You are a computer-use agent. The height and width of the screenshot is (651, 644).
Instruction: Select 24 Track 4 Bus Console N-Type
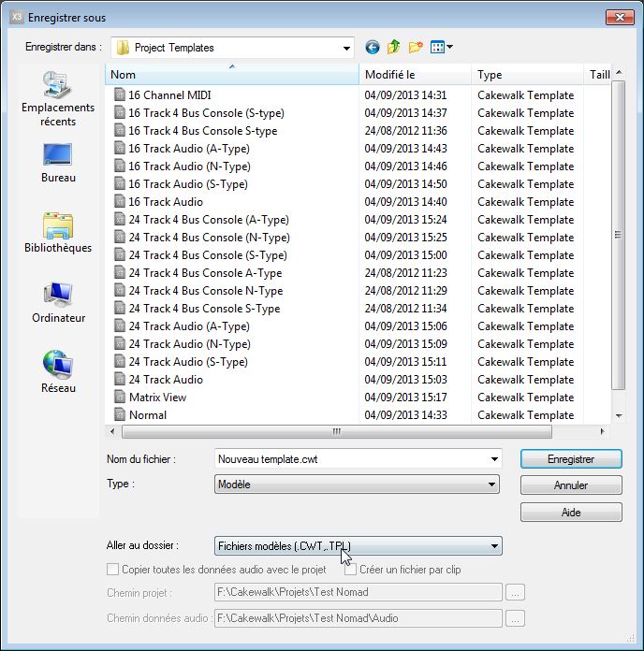point(206,291)
